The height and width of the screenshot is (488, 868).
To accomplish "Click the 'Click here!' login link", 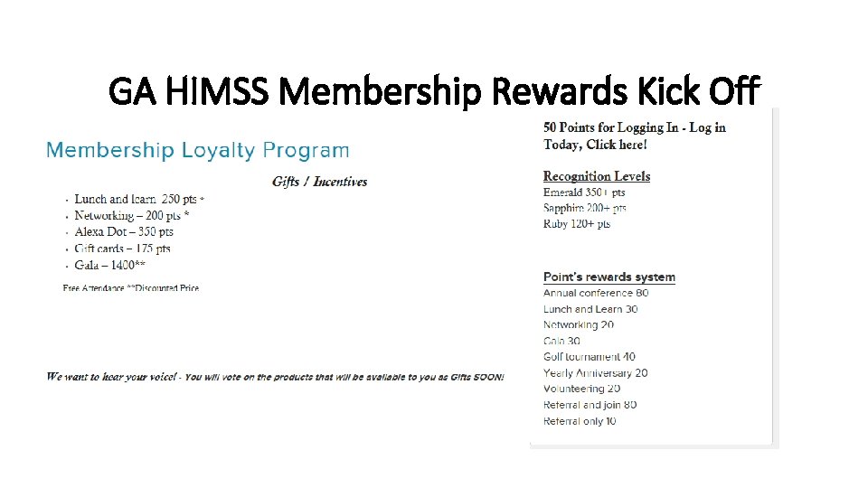I will point(617,145).
